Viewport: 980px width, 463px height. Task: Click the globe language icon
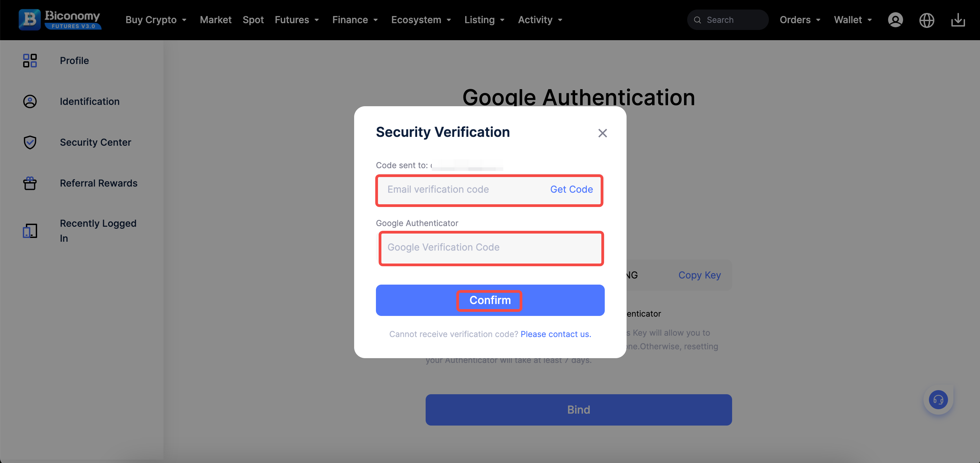tap(926, 20)
